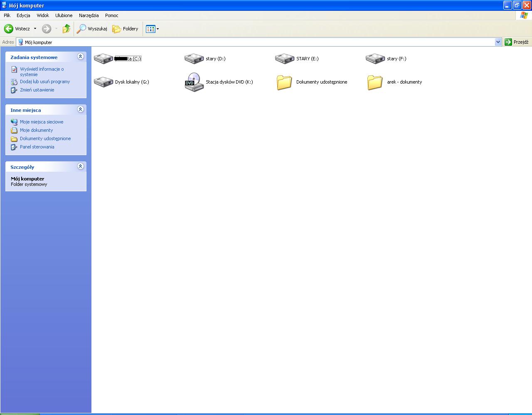Image resolution: width=532 pixels, height=415 pixels.
Task: Open the stary (D:) drive icon
Action: (x=194, y=59)
